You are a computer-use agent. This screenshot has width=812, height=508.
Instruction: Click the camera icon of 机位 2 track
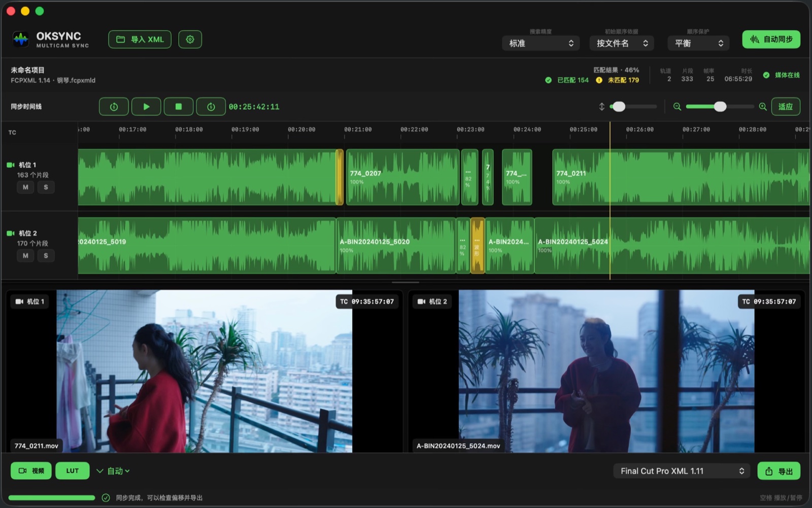[10, 233]
